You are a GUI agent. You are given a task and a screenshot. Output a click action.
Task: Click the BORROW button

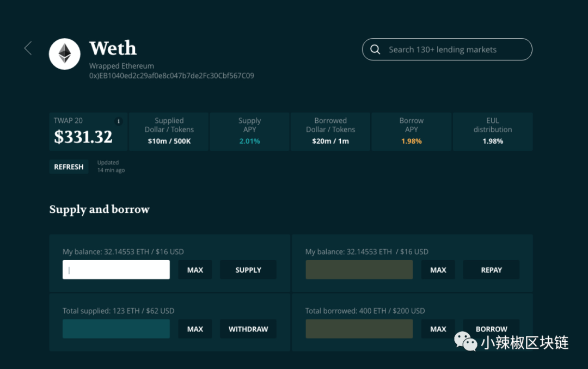[491, 329]
